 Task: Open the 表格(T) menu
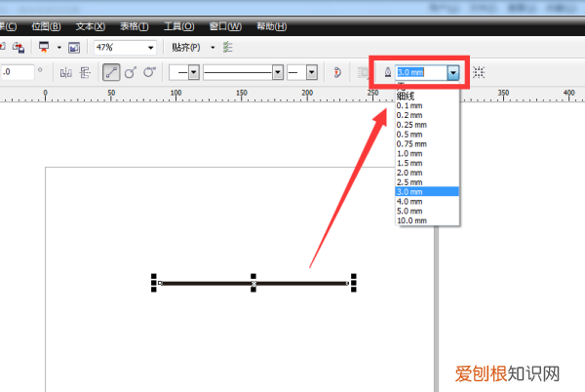[135, 26]
